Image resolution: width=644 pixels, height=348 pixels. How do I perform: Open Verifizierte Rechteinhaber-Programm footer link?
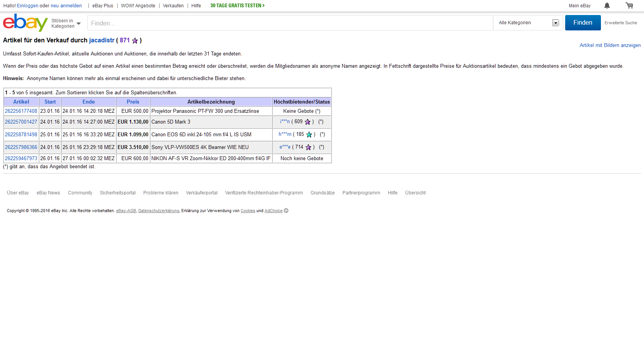tap(264, 193)
